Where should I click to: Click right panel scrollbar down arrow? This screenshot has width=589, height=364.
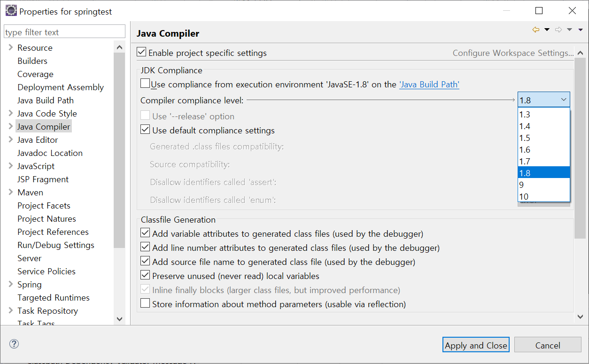(x=580, y=317)
